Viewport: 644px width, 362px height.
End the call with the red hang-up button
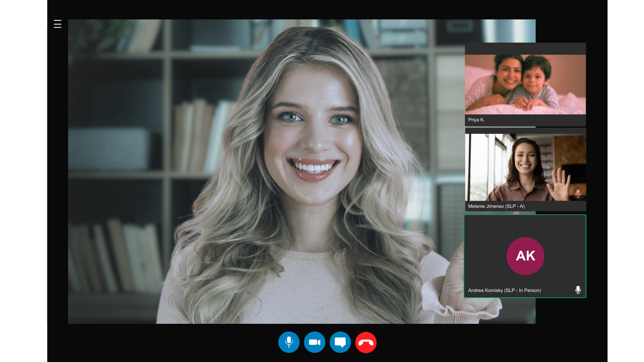pyautogui.click(x=366, y=342)
